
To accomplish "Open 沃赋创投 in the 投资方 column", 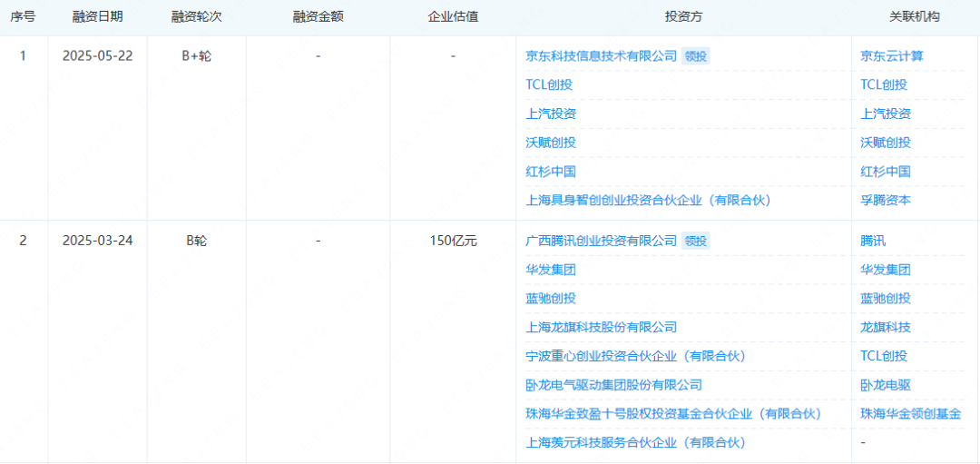I will (551, 143).
